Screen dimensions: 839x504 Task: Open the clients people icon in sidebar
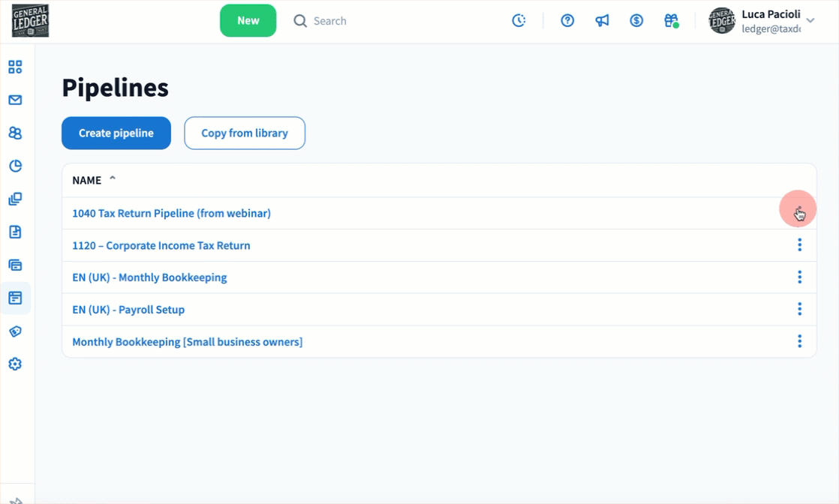15,133
